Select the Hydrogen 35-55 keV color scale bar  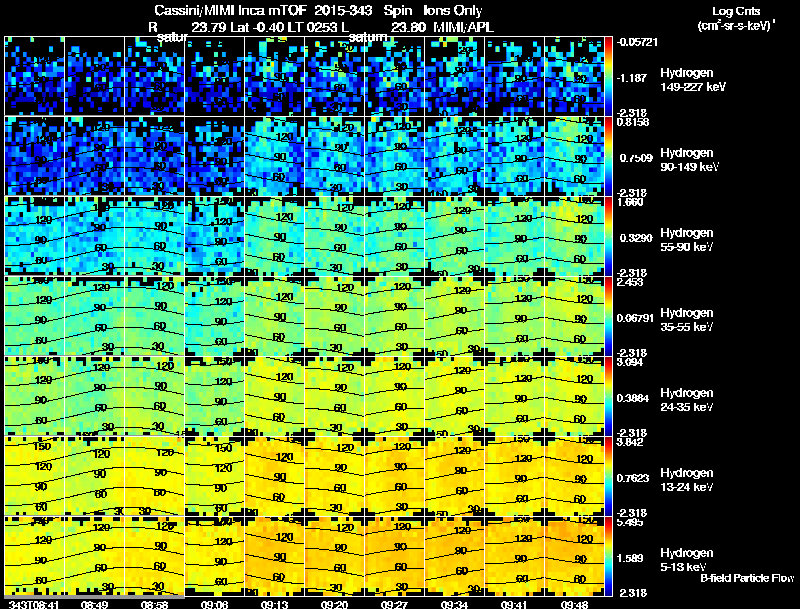point(609,316)
